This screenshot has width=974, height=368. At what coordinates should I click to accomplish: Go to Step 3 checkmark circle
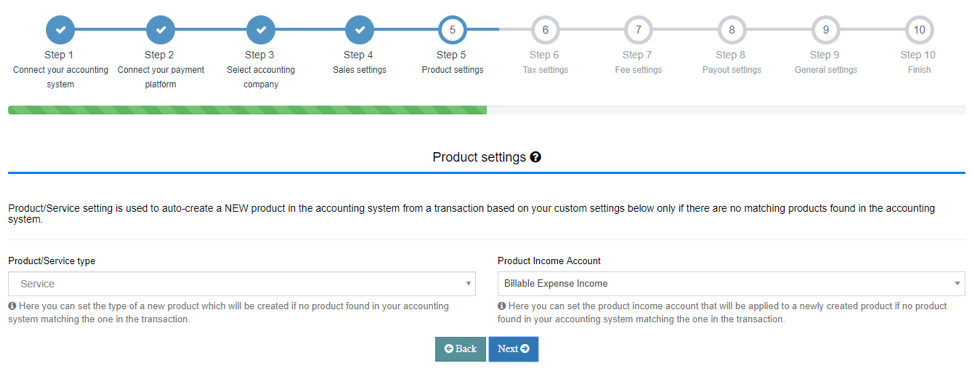click(x=261, y=29)
